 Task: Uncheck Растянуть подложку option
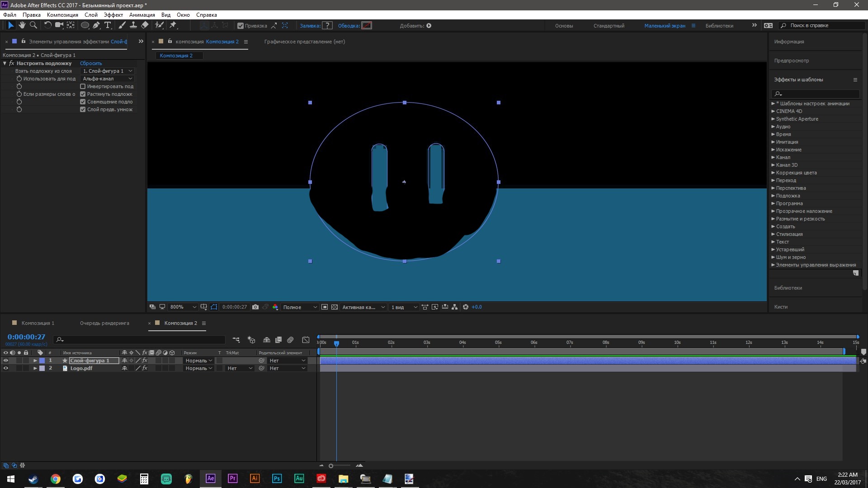[x=83, y=94]
